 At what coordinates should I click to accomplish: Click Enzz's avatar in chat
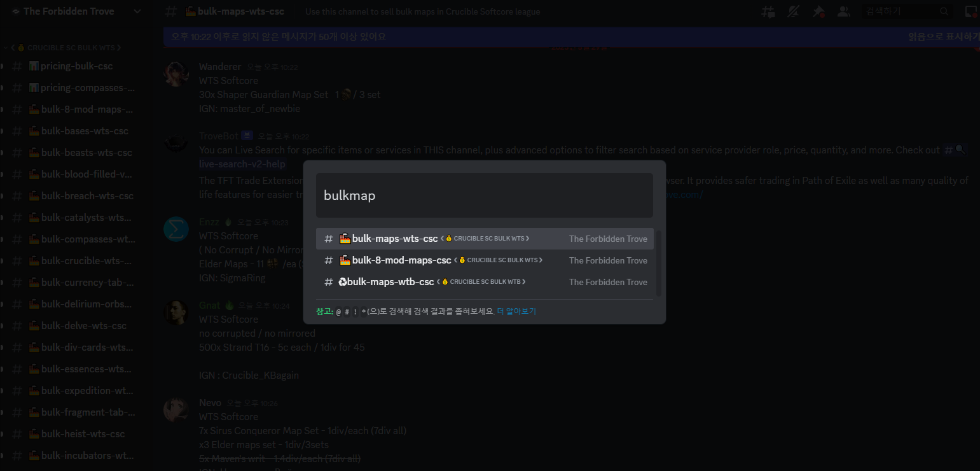click(176, 229)
